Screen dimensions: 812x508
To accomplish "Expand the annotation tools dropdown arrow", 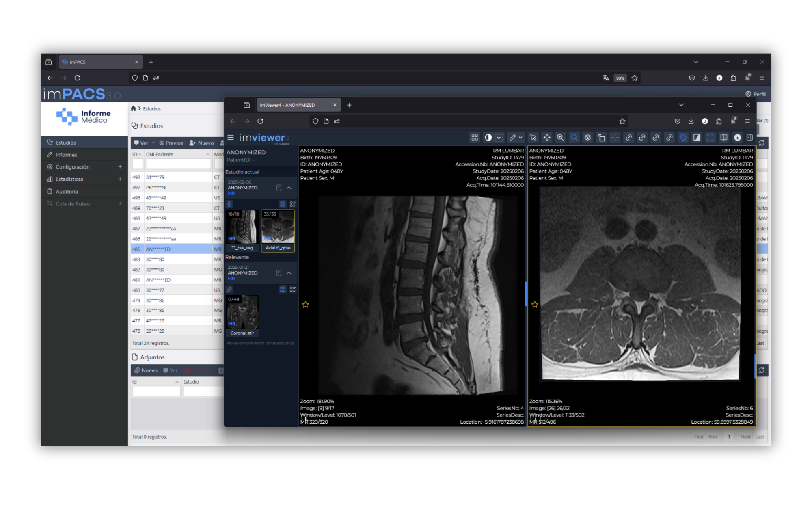I will (520, 138).
